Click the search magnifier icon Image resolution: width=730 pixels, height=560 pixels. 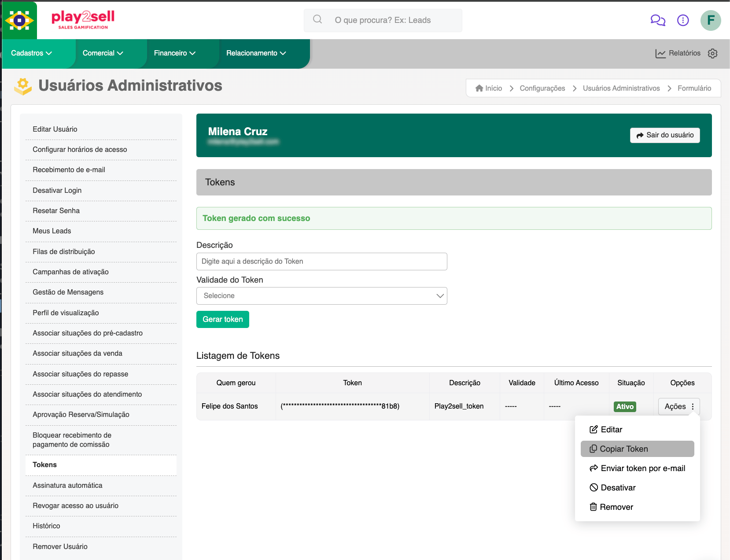tap(317, 19)
